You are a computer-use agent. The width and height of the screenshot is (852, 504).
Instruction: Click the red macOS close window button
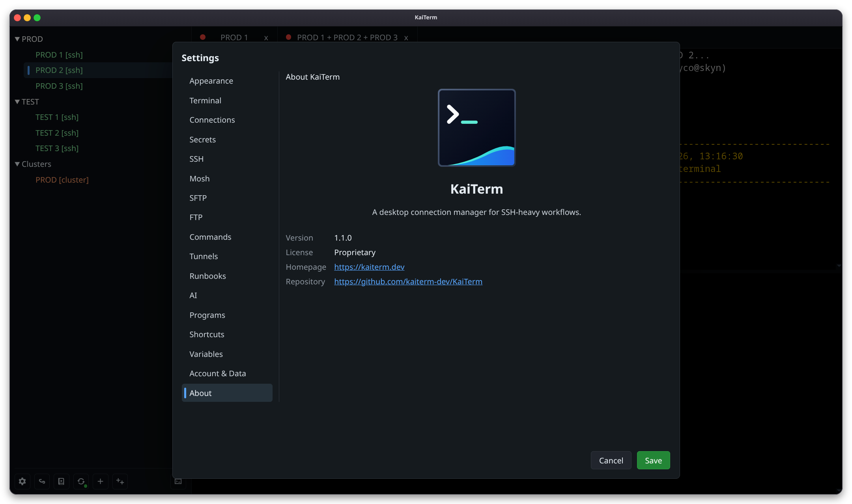(17, 18)
